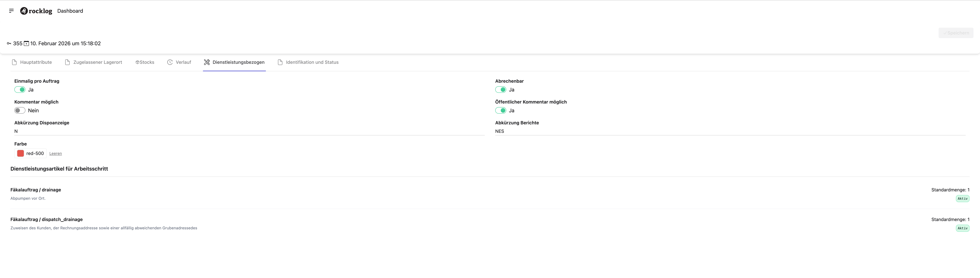Disable the Öffentlicher Kommentar möglich switch

pyautogui.click(x=501, y=111)
